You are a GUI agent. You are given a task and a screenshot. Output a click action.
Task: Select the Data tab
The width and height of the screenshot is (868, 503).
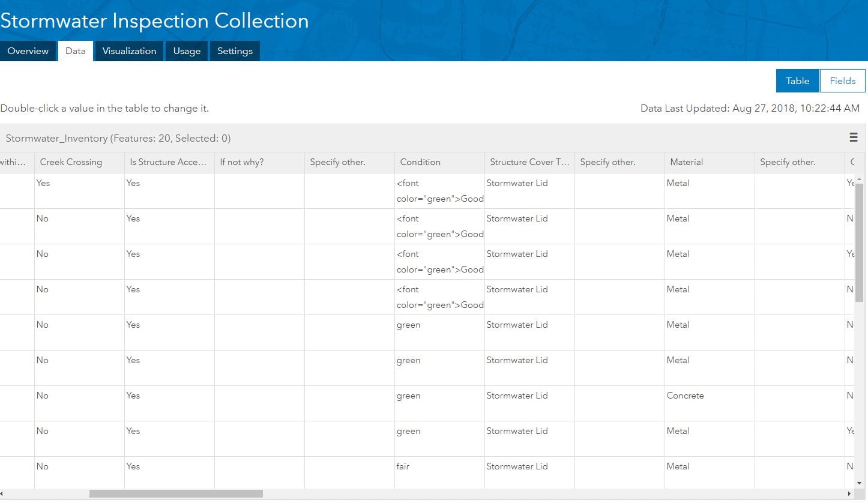coord(76,51)
